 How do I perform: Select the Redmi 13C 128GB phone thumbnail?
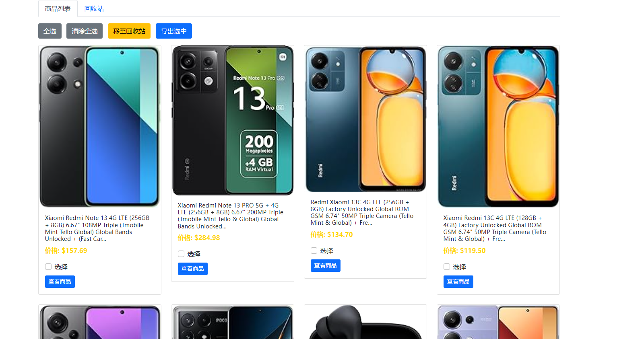[x=498, y=126]
